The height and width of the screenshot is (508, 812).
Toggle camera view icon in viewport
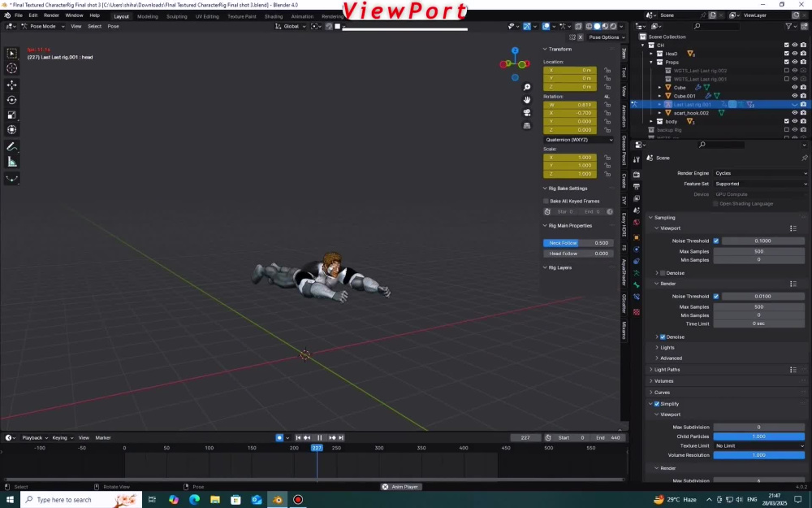point(527,112)
